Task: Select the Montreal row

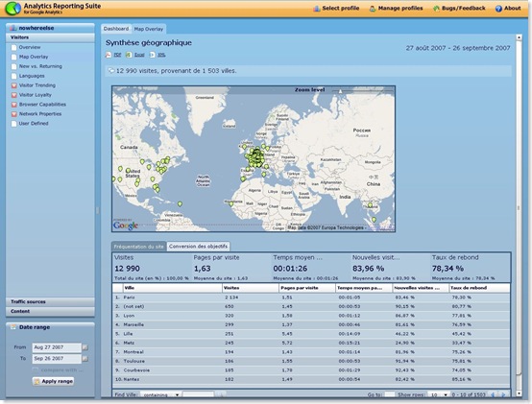Action: click(x=311, y=352)
